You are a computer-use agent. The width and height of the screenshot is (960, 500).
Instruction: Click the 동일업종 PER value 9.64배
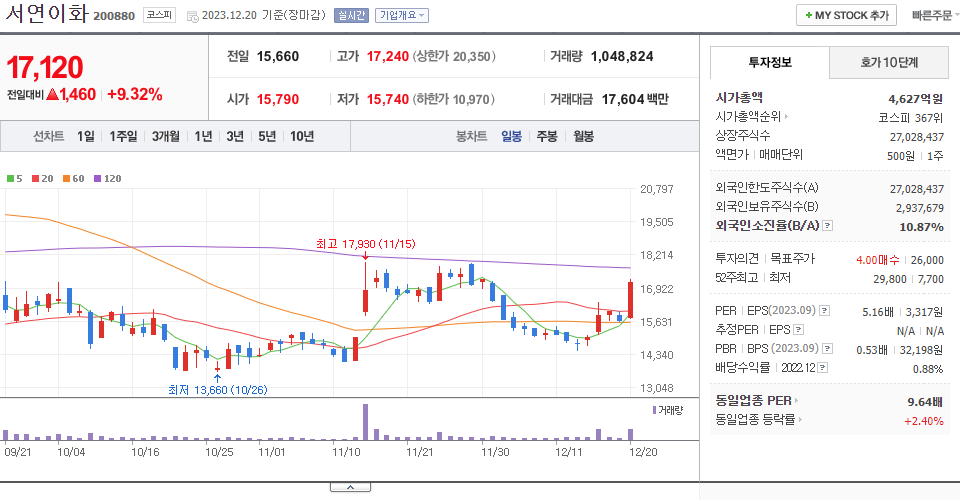(x=925, y=402)
